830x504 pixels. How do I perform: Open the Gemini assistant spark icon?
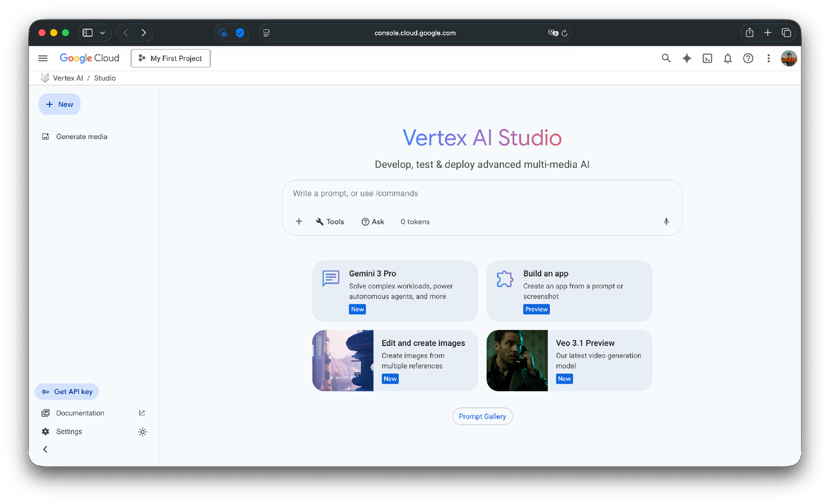[686, 58]
